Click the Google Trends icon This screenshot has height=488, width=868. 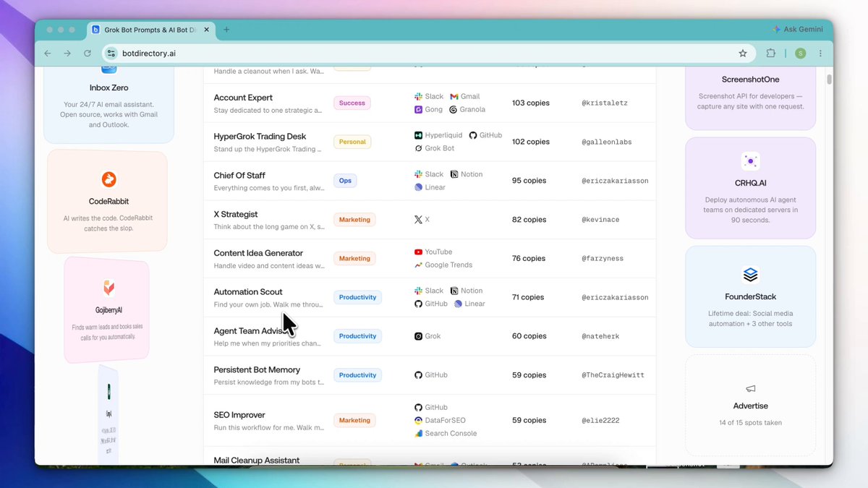click(x=418, y=265)
